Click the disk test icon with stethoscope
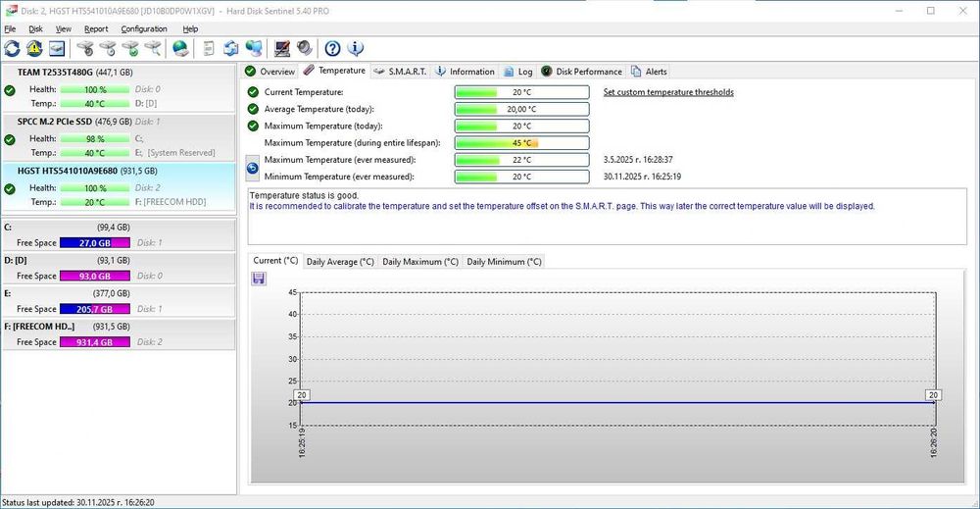 click(85, 48)
